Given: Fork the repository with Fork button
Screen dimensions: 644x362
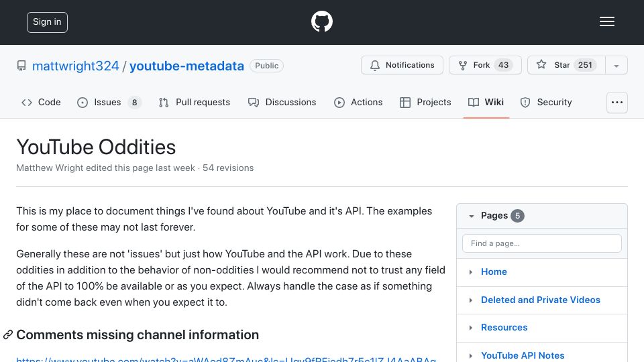Looking at the screenshot, I should pyautogui.click(x=485, y=65).
